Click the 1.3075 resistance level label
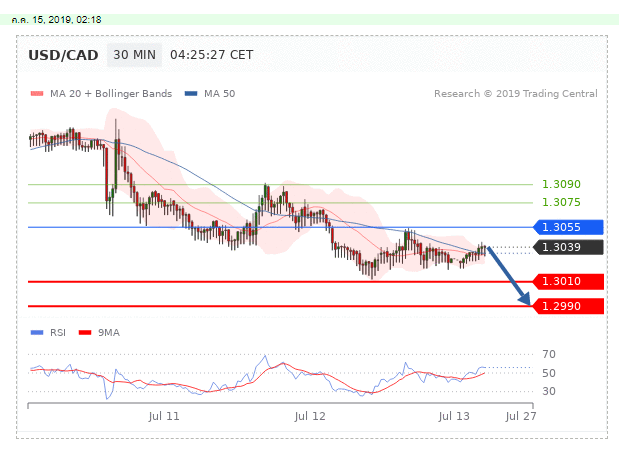This screenshot has width=619, height=450. click(x=561, y=202)
